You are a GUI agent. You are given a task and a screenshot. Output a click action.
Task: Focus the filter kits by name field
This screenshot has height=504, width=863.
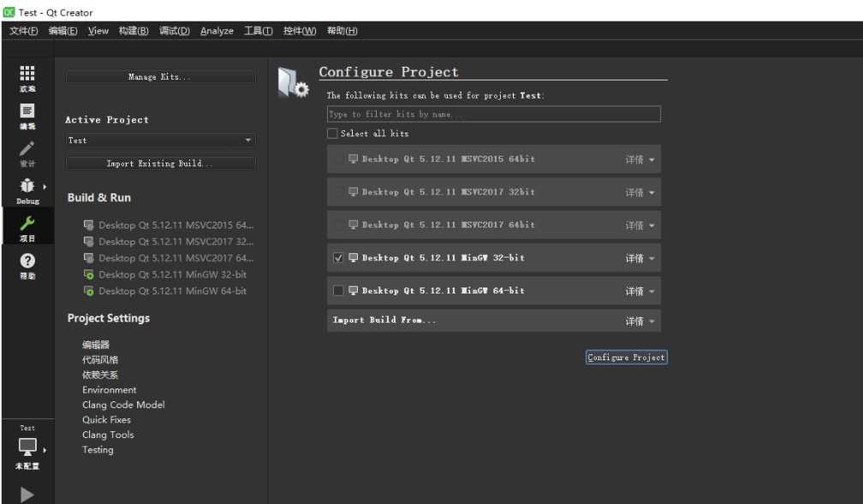(x=494, y=114)
